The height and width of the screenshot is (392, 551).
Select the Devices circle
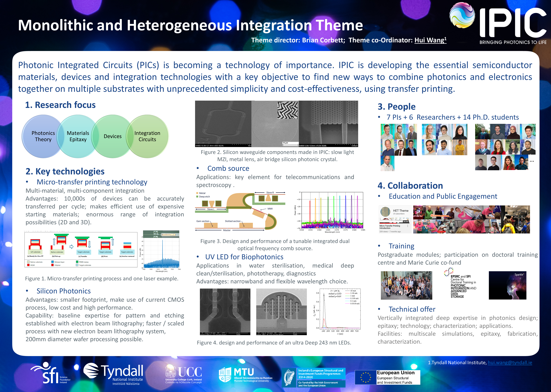113,136
